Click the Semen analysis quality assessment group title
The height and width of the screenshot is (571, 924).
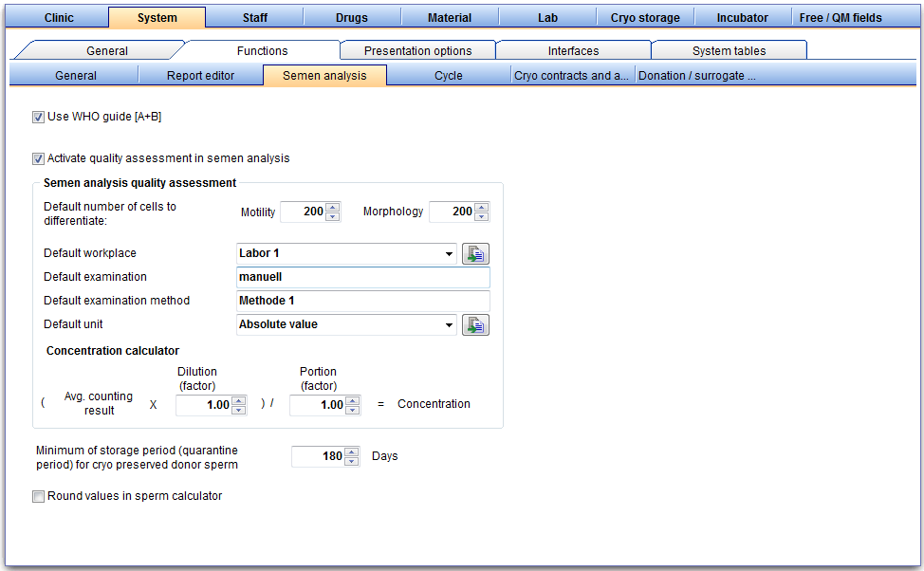pos(139,183)
